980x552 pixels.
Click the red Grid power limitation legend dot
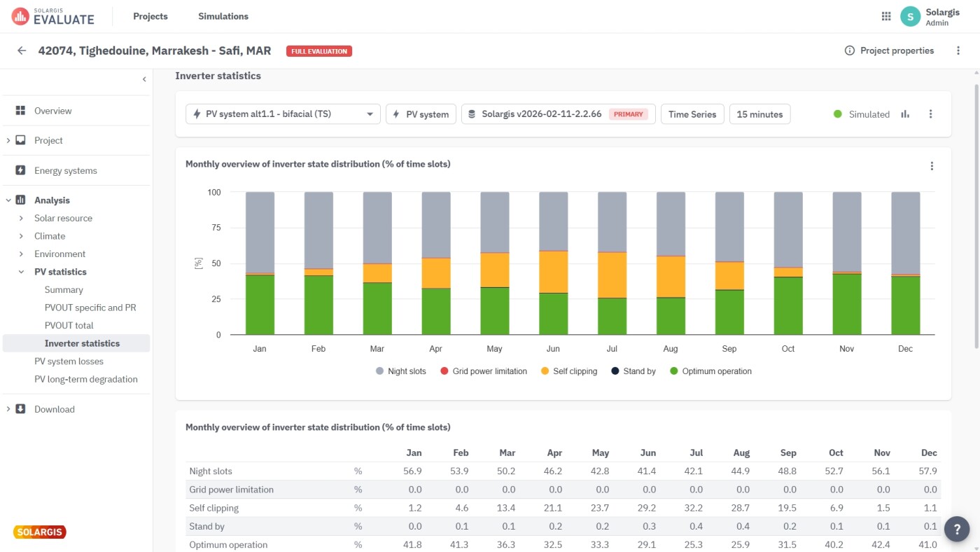coord(444,371)
